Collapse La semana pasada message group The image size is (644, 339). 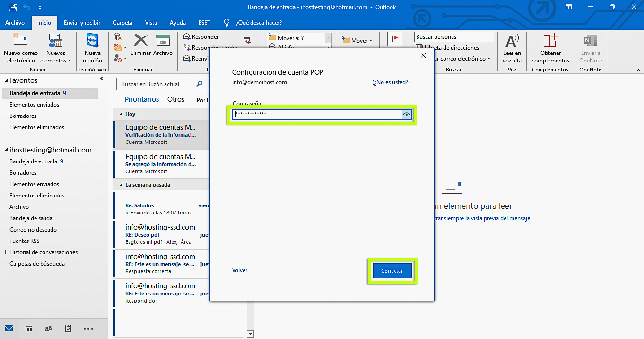(120, 185)
